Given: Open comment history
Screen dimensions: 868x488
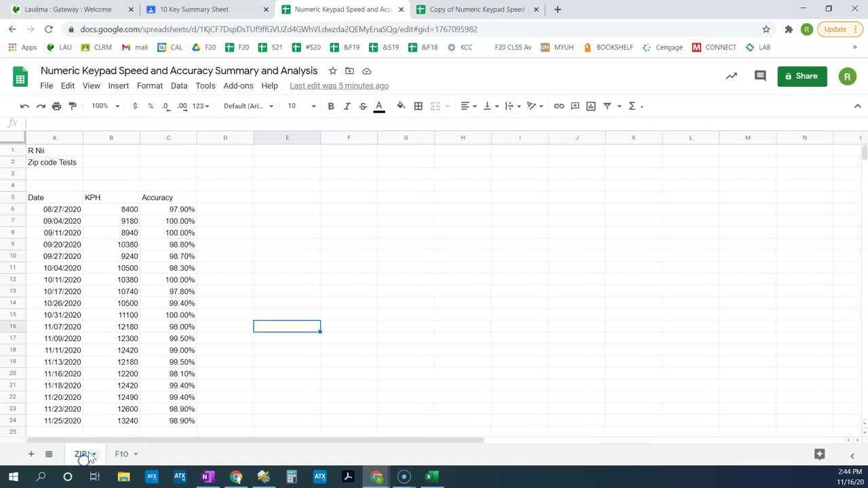Looking at the screenshot, I should click(760, 77).
